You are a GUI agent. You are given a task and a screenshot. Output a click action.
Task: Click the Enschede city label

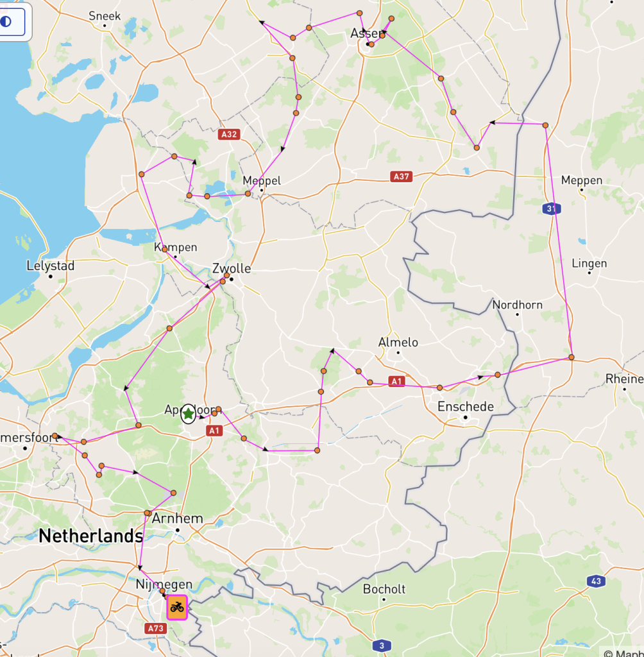coord(466,406)
